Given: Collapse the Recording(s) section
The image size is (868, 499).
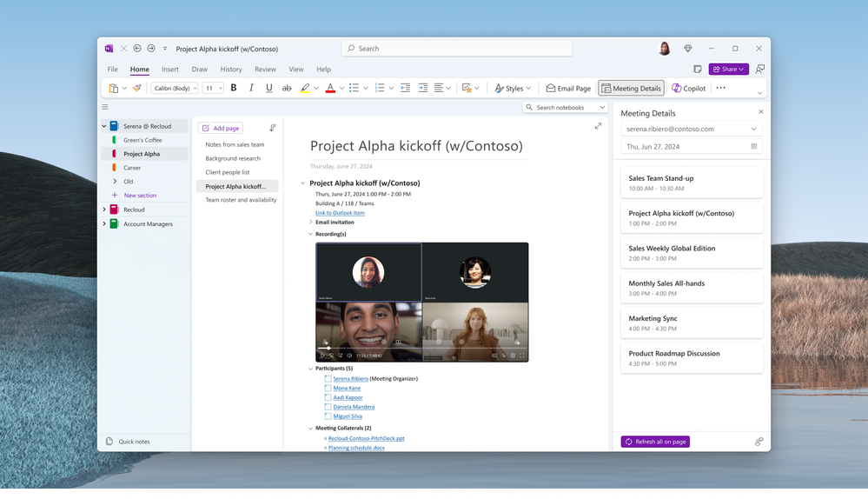Looking at the screenshot, I should (x=310, y=234).
